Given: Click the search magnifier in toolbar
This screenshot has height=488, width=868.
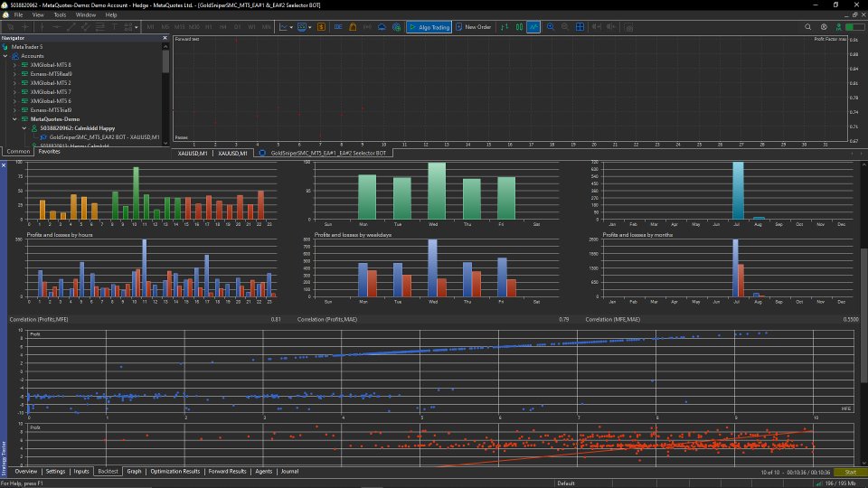Looking at the screenshot, I should pyautogui.click(x=807, y=27).
